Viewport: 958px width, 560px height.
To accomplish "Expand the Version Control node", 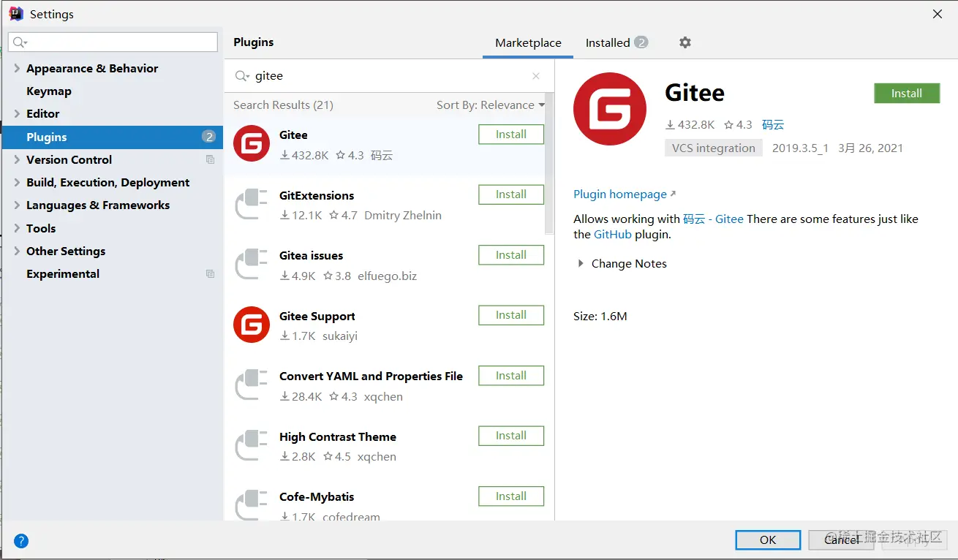I will click(17, 159).
